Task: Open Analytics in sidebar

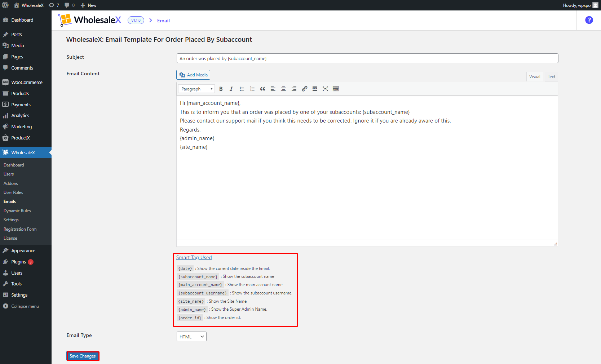Action: point(20,116)
